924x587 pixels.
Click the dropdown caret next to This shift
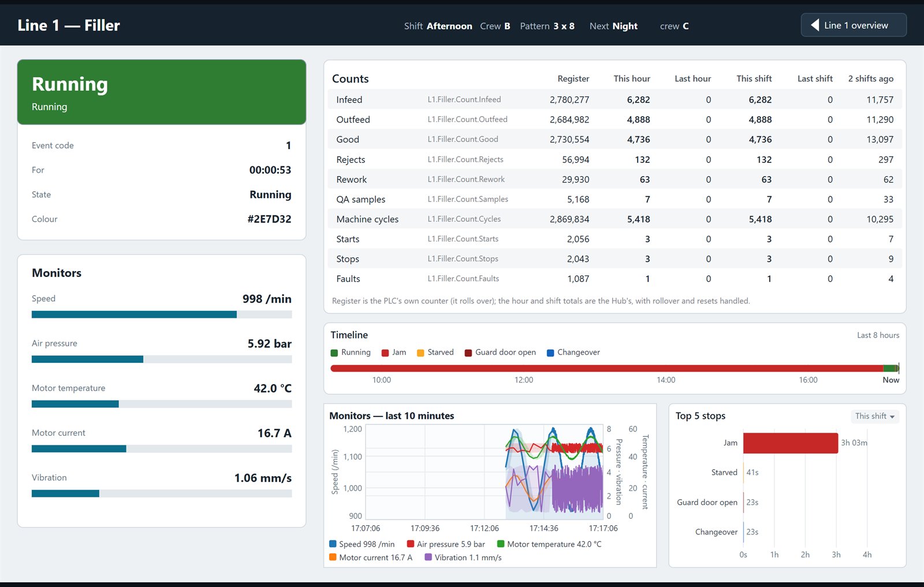892,417
